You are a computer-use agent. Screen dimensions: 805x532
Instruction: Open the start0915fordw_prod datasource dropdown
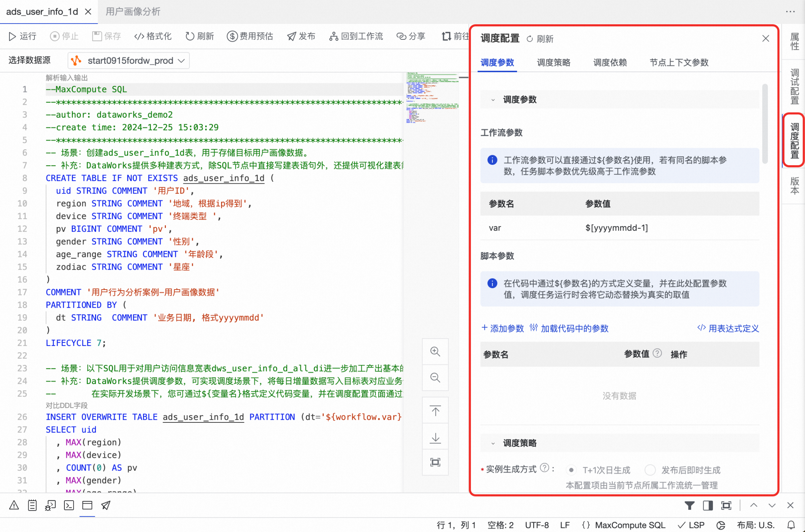129,61
